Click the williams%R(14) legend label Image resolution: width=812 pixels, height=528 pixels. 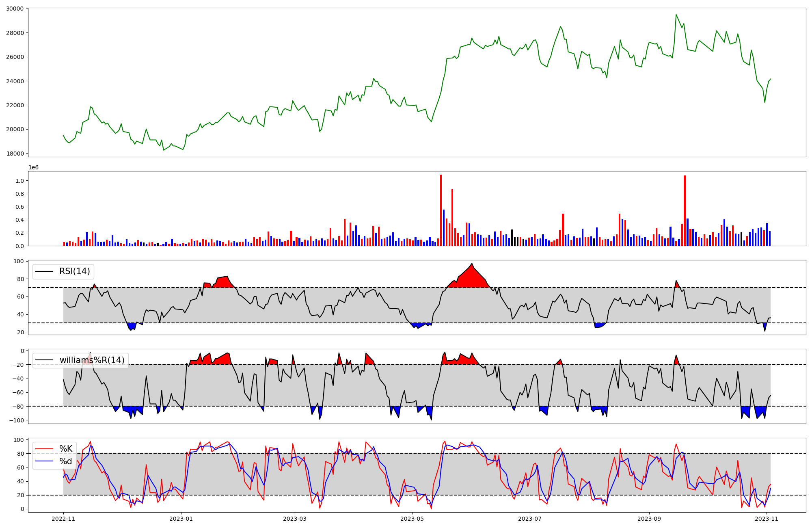92,360
